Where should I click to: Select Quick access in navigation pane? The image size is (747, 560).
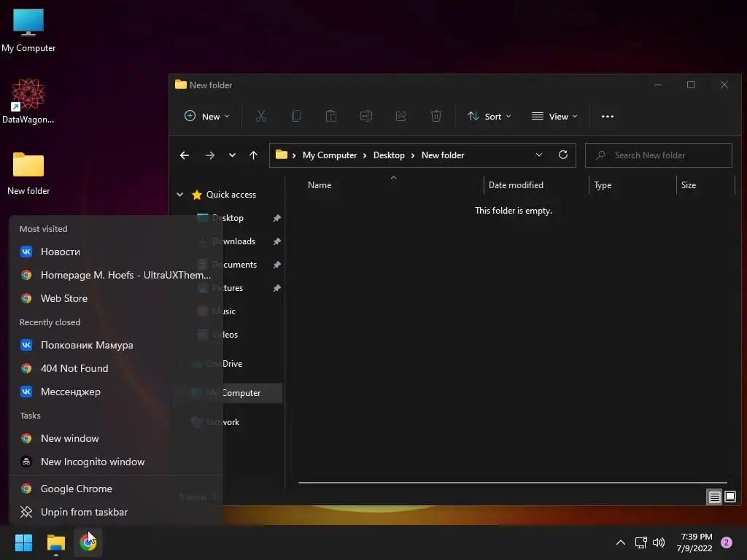[231, 194]
